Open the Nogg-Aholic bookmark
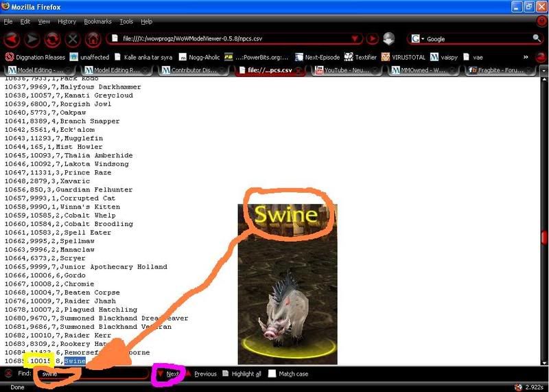549x392 pixels. tap(199, 57)
